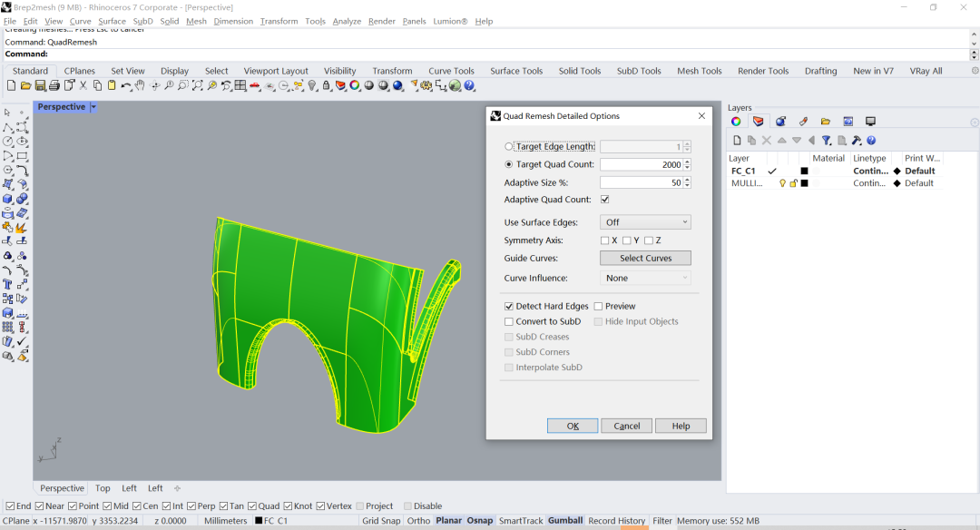
Task: Open the Use Surface Edges dropdown
Action: coord(645,222)
